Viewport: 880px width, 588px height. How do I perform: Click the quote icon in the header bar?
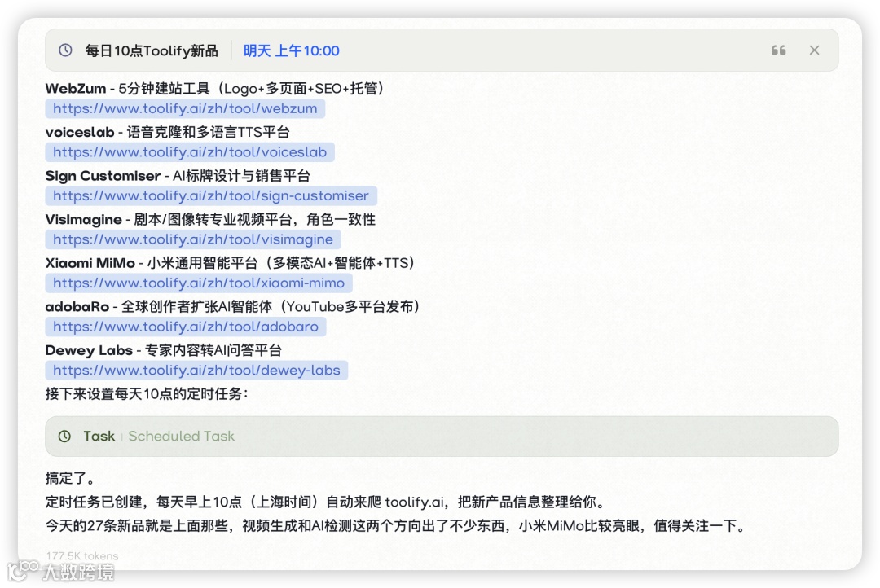click(x=778, y=50)
